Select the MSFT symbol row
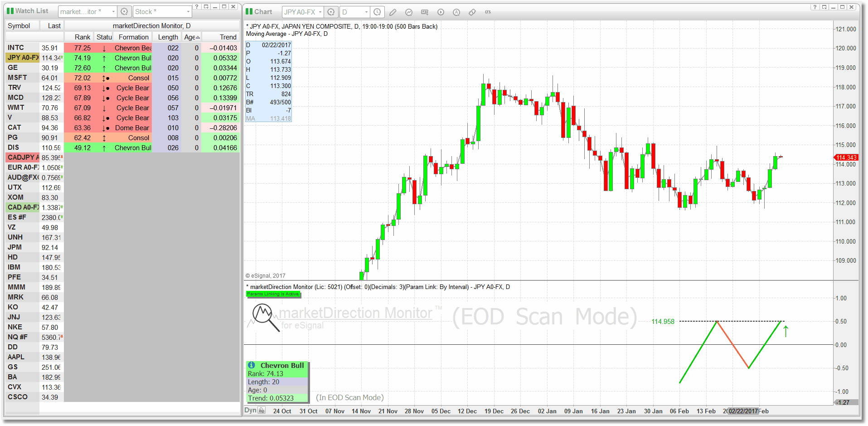The width and height of the screenshot is (868, 426). pos(17,78)
